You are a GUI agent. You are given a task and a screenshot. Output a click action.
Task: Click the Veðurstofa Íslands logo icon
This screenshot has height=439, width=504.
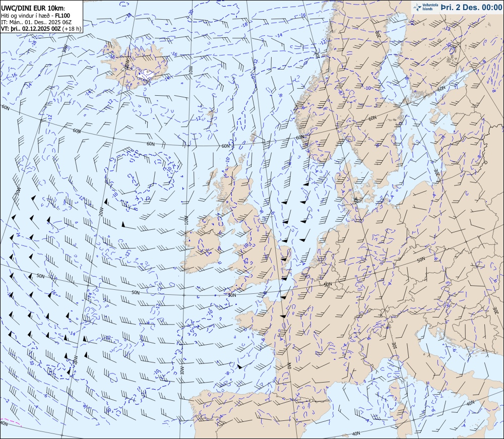point(417,7)
